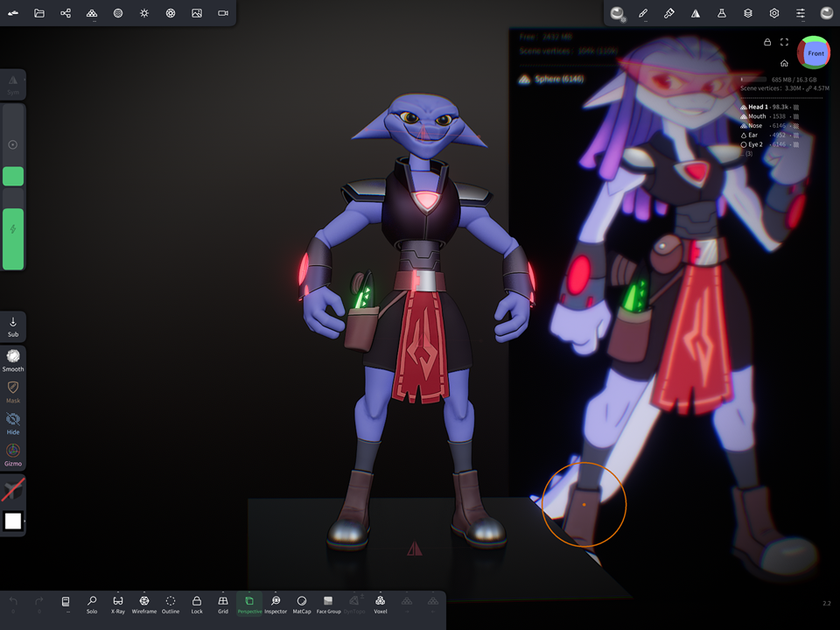Snap view using the Front view cube
Viewport: 840px width, 630px height.
pos(815,52)
